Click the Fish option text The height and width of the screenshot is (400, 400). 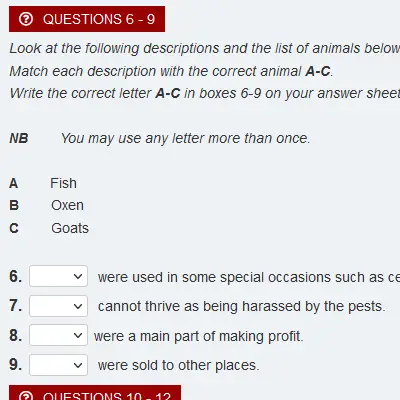click(x=63, y=183)
